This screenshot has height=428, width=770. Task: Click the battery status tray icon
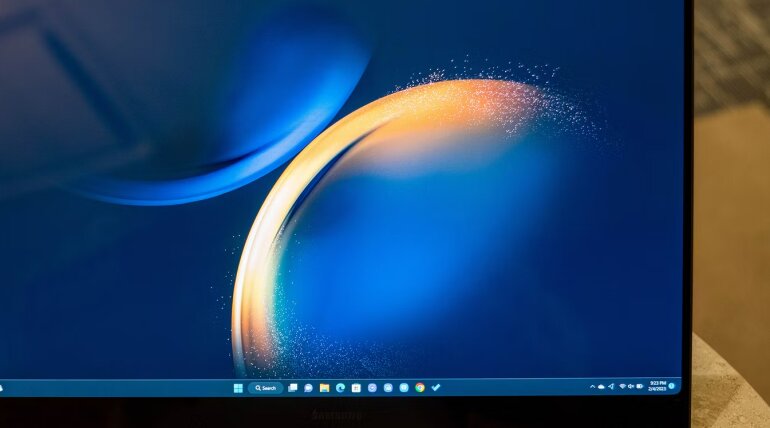point(639,386)
